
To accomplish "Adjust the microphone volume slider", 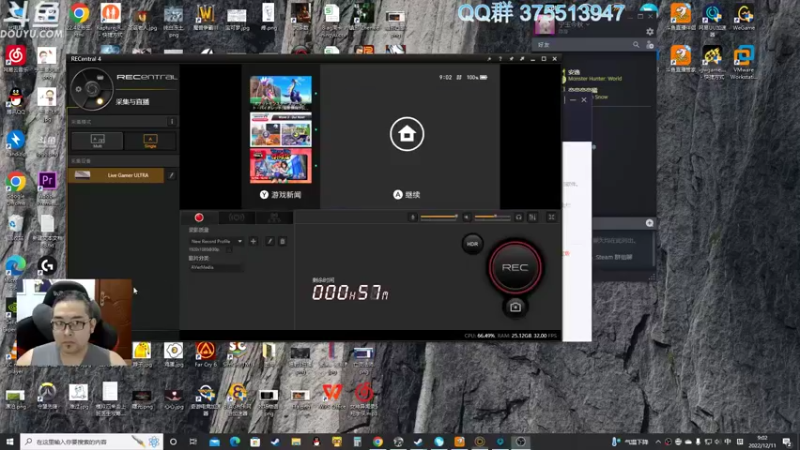I will 439,217.
